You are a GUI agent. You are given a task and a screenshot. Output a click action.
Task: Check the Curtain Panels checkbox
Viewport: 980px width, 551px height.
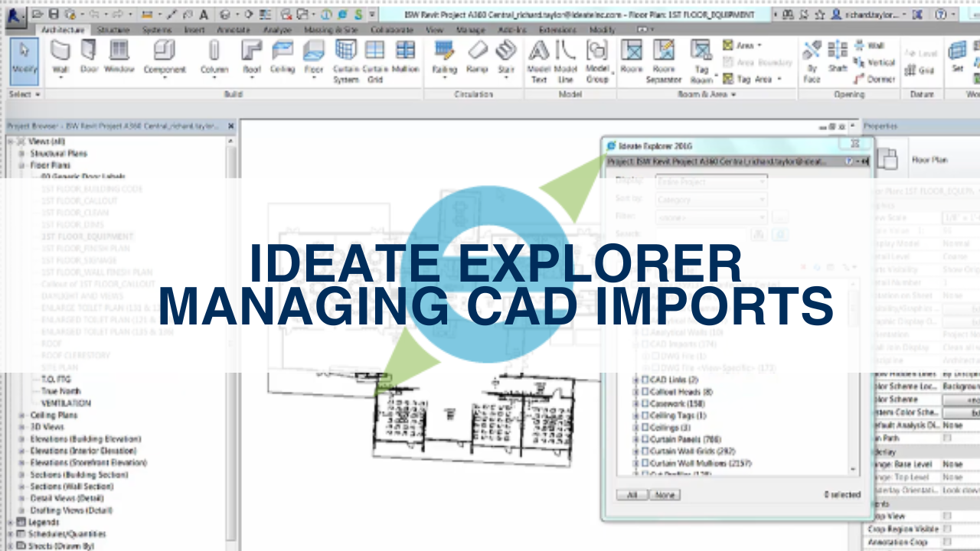645,439
